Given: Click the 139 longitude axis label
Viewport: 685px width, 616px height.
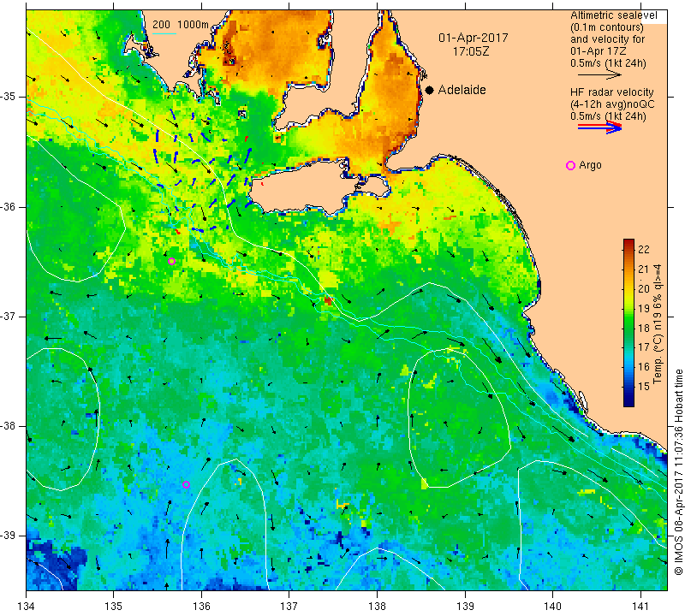Looking at the screenshot, I should [465, 607].
